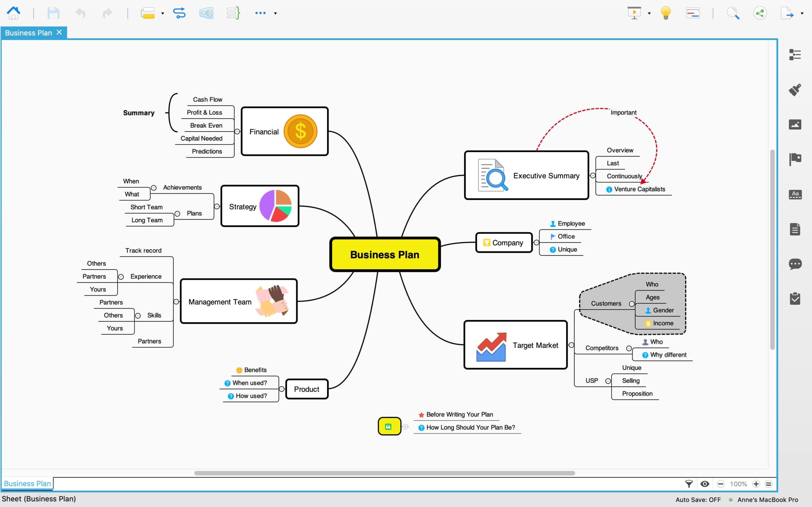Click How Long Should Your Plan Be link

pos(471,427)
